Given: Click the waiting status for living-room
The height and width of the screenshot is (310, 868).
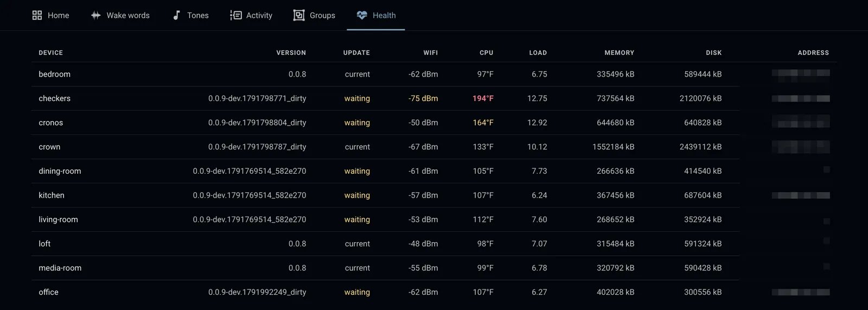Looking at the screenshot, I should [x=357, y=219].
